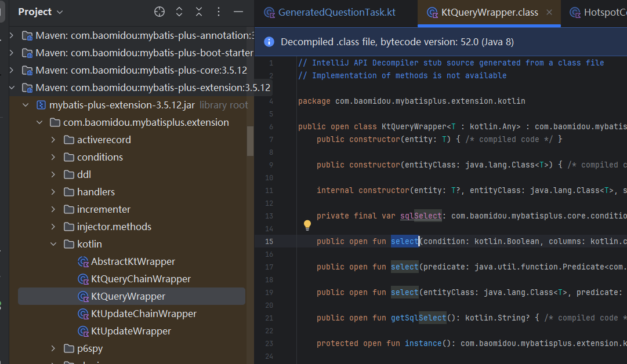This screenshot has height=364, width=627.
Task: Collapse the mybatis-plus-extension-3.5.12.jar node
Action: coord(26,105)
